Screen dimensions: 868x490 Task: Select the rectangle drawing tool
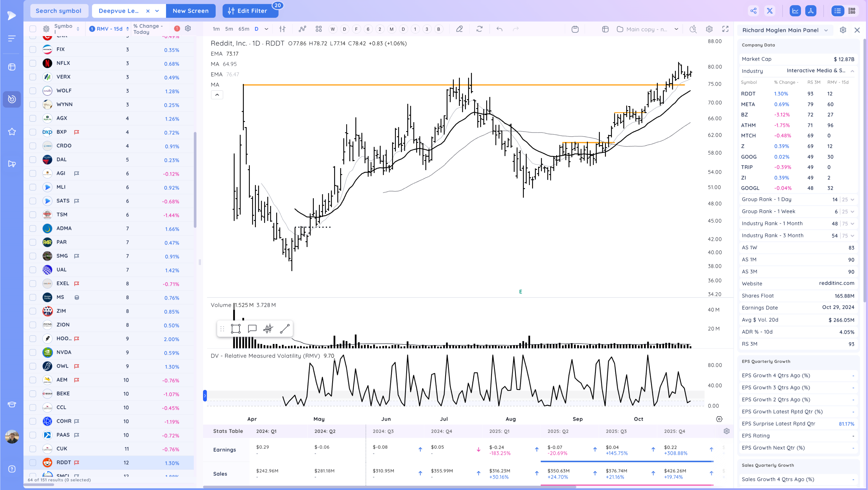[x=235, y=329]
